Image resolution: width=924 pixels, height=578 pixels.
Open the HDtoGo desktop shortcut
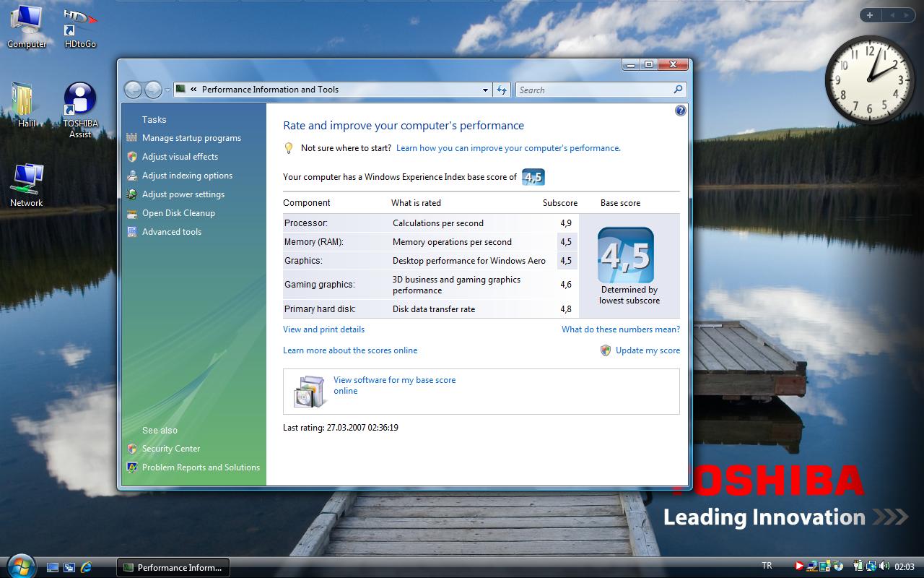[x=80, y=27]
